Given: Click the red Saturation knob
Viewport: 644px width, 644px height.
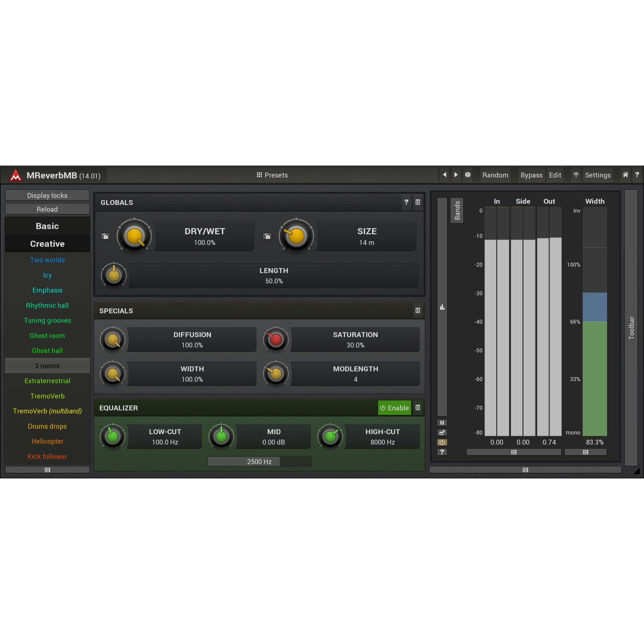Looking at the screenshot, I should 276,340.
